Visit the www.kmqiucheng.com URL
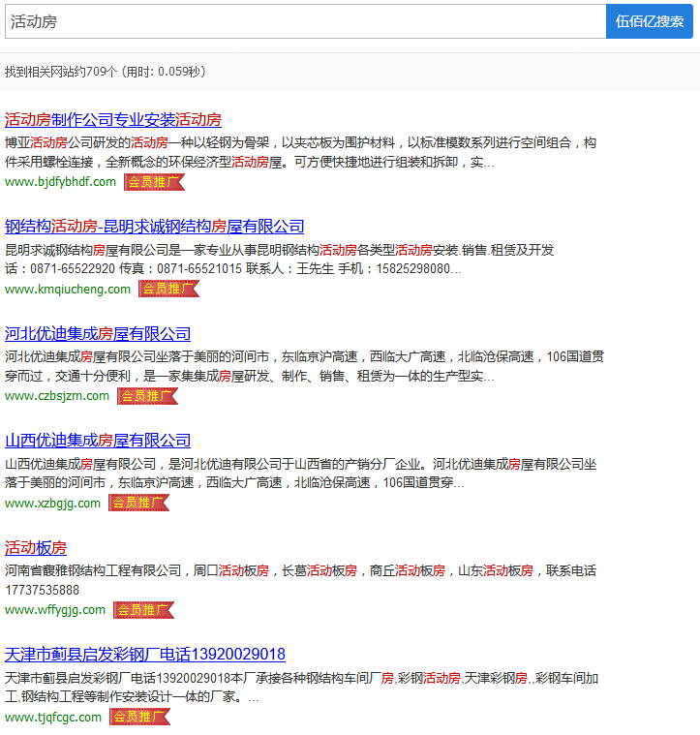Image resolution: width=700 pixels, height=735 pixels. pyautogui.click(x=68, y=289)
